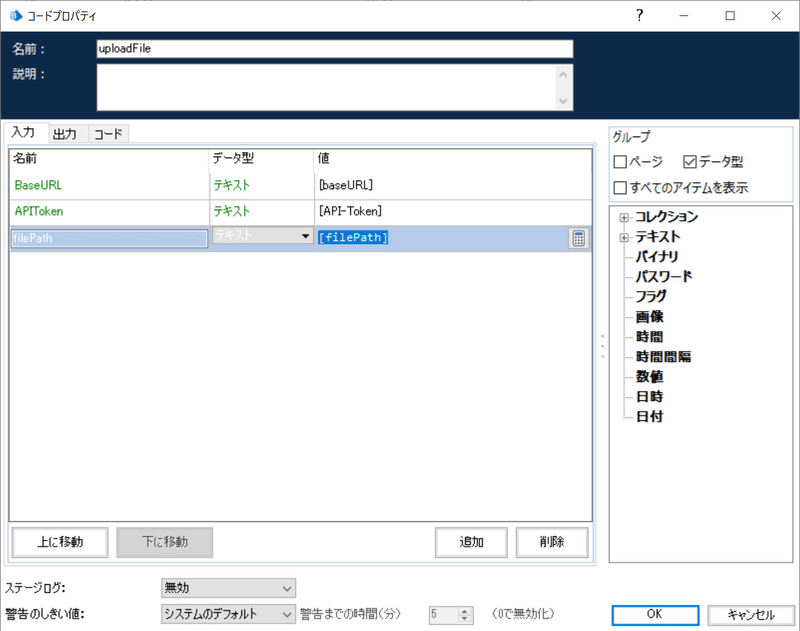Viewport: 800px width, 631px height.
Task: Click the キャンセル button
Action: 751,614
